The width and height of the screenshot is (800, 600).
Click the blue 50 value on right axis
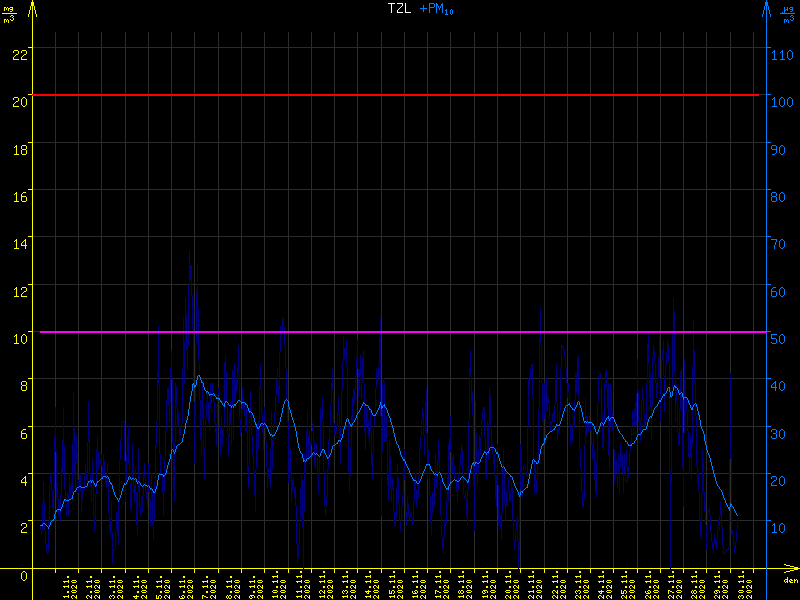tap(780, 338)
